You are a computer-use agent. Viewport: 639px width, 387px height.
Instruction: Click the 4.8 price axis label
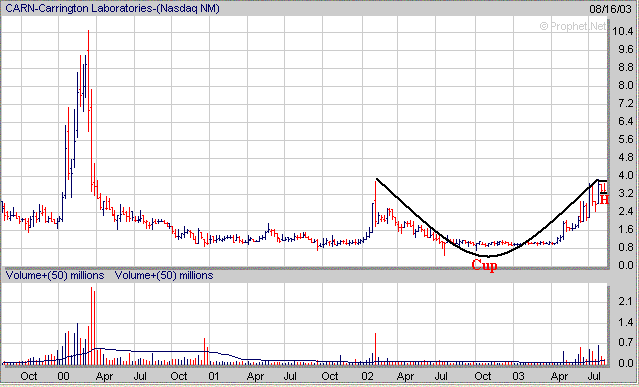point(626,157)
